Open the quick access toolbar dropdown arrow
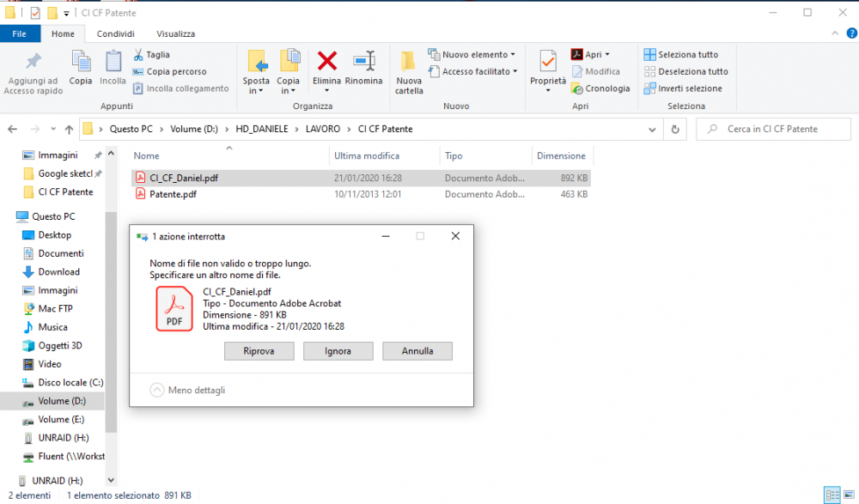 pos(66,13)
